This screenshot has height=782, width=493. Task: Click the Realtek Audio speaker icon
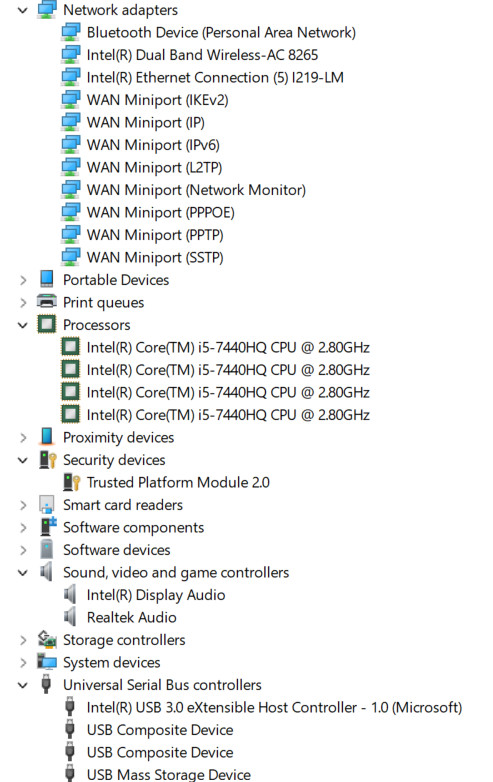(70, 617)
